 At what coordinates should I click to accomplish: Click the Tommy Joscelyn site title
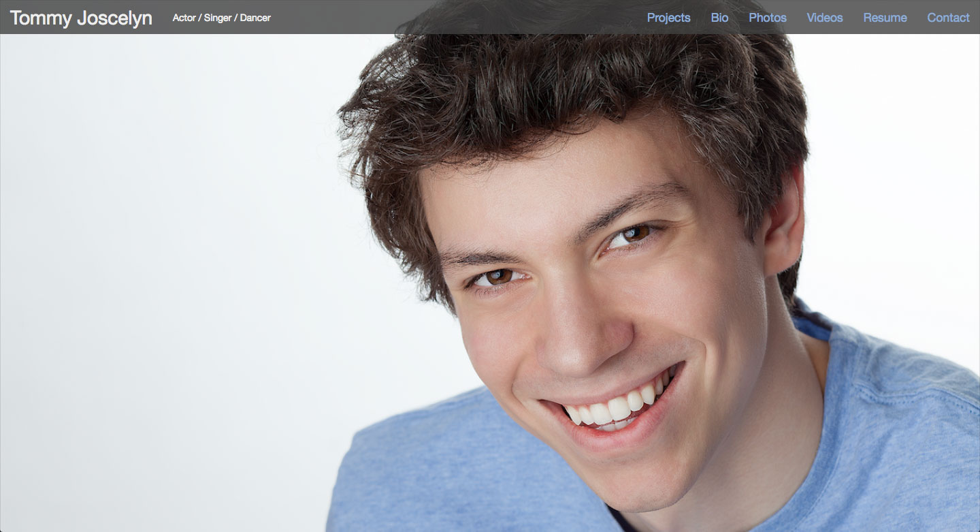(81, 18)
